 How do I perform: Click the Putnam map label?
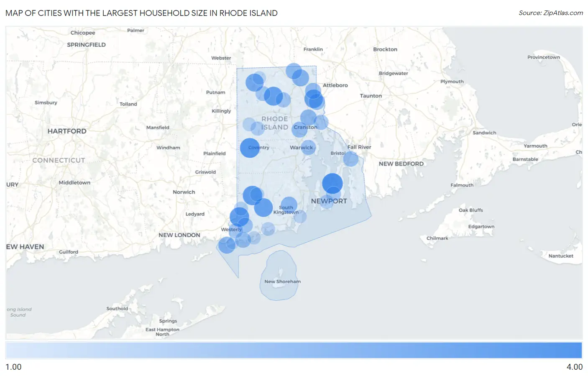click(215, 92)
